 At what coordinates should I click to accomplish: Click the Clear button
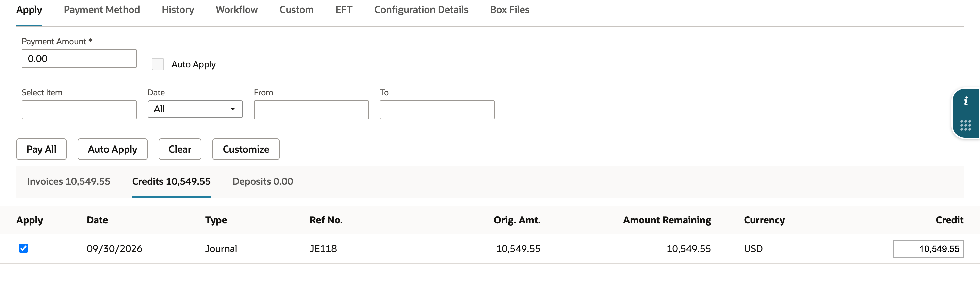(x=180, y=149)
